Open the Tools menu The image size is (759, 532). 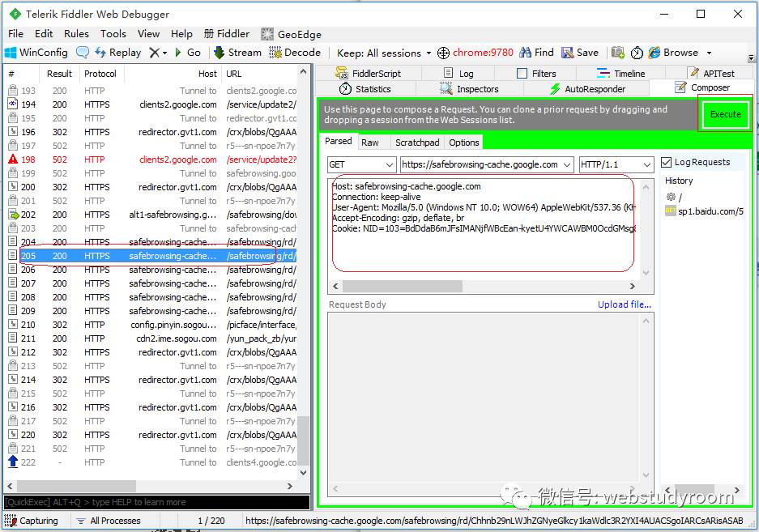[x=113, y=34]
